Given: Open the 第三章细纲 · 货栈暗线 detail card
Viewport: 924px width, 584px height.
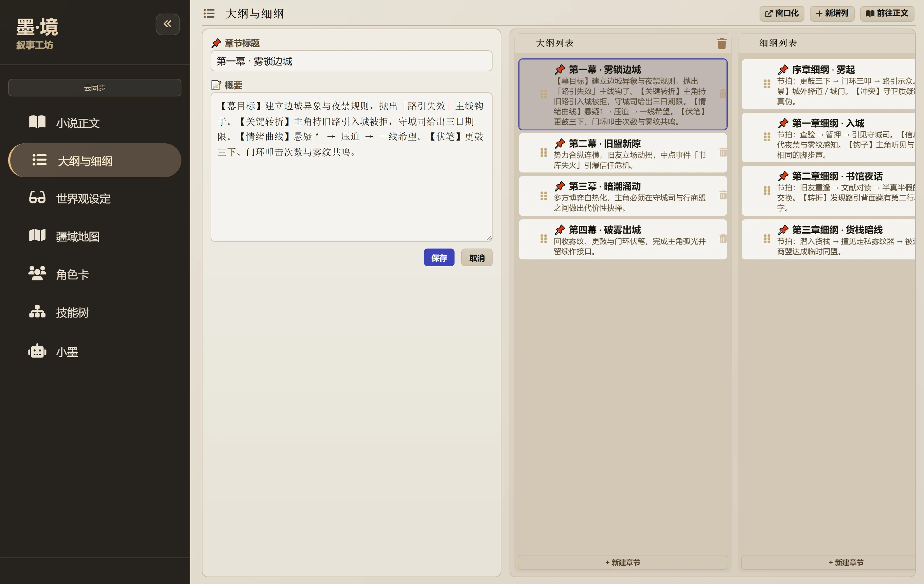Looking at the screenshot, I should 829,239.
